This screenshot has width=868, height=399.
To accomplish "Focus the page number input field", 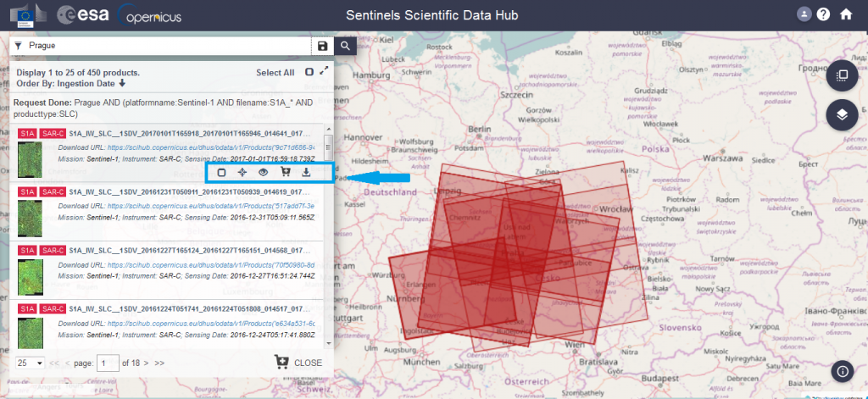I will (x=108, y=363).
